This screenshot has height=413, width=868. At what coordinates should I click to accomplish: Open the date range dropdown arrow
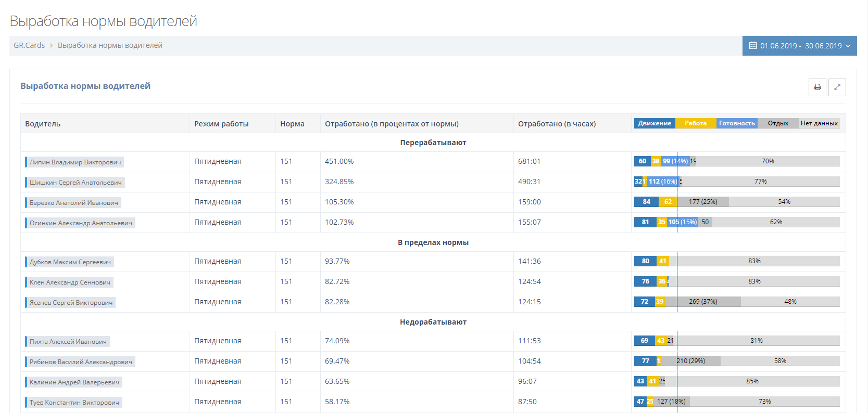848,46
